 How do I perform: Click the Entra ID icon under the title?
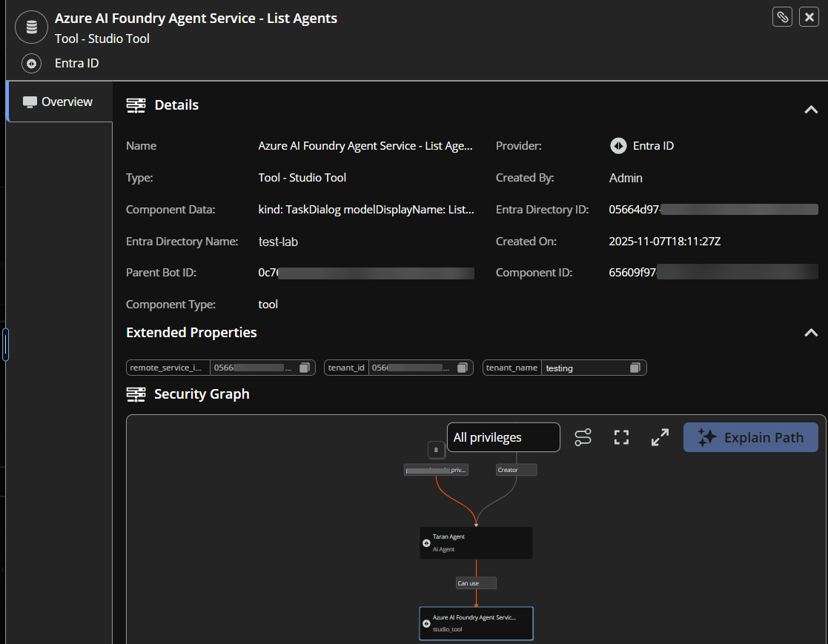32,63
